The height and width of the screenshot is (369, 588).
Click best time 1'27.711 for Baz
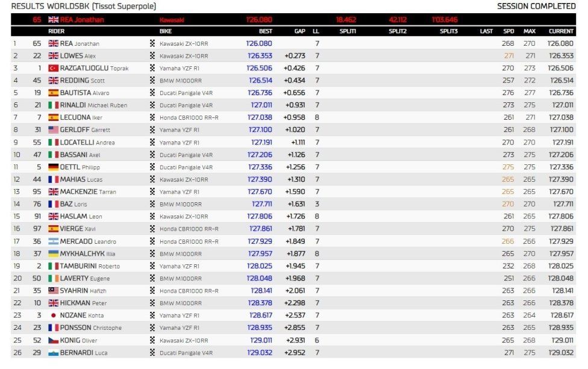click(x=261, y=204)
